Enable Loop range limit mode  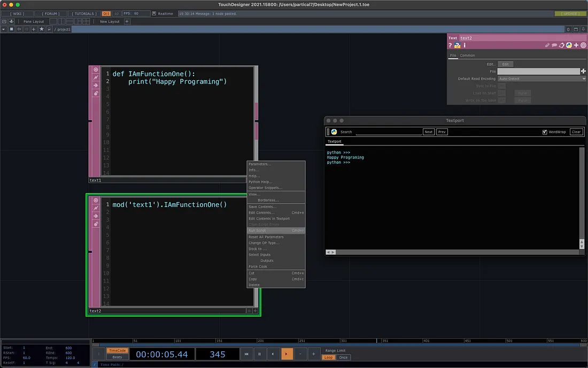(x=328, y=357)
